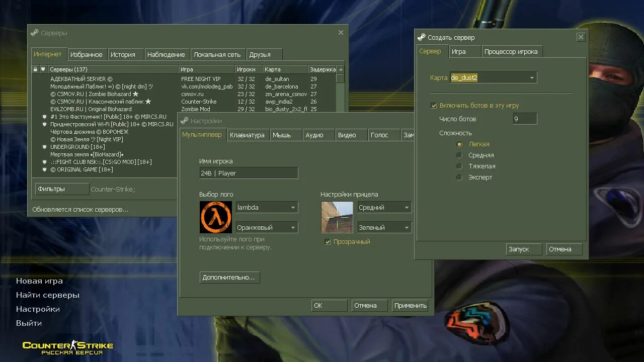Click shield icon beside FIGHT CLUB NSK server
The image size is (644, 362).
[x=45, y=162]
